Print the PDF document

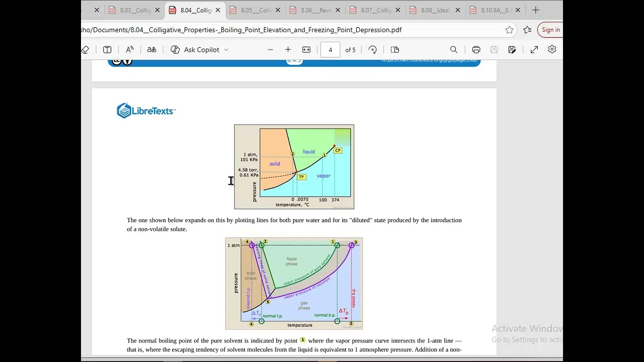pyautogui.click(x=476, y=49)
